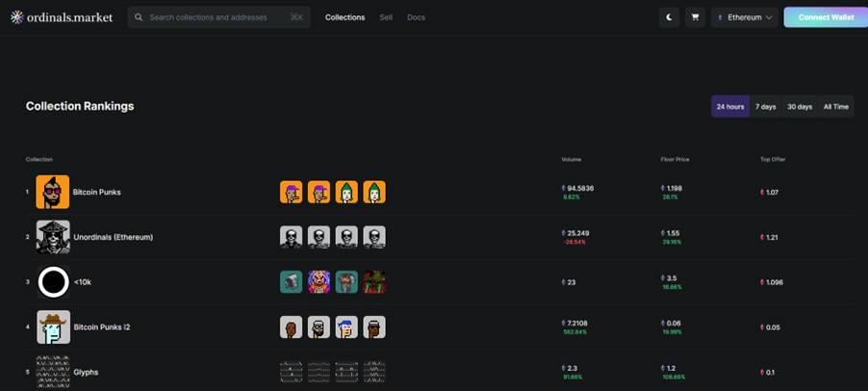Open Bitcoin Punks collection avatar
The image size is (868, 391).
[x=53, y=192]
